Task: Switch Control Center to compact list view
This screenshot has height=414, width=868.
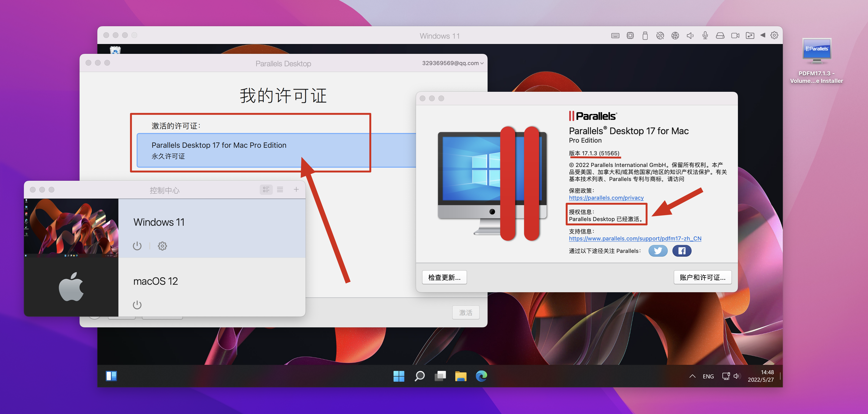Action: coord(280,189)
